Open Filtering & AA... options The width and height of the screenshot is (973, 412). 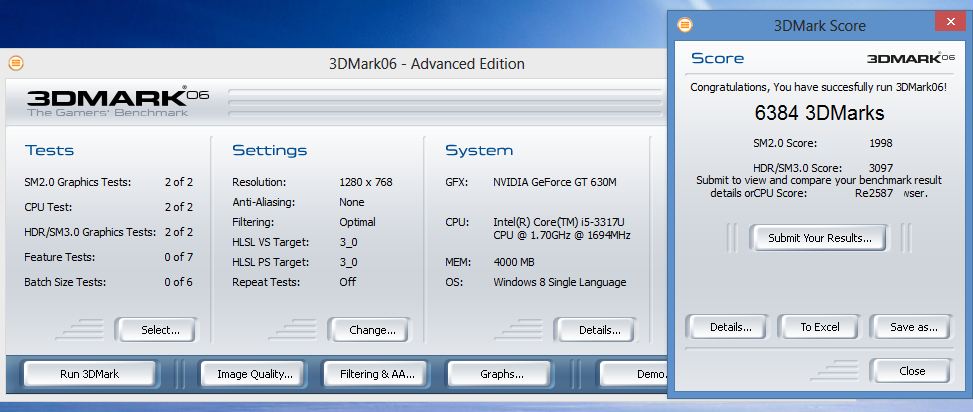(377, 374)
